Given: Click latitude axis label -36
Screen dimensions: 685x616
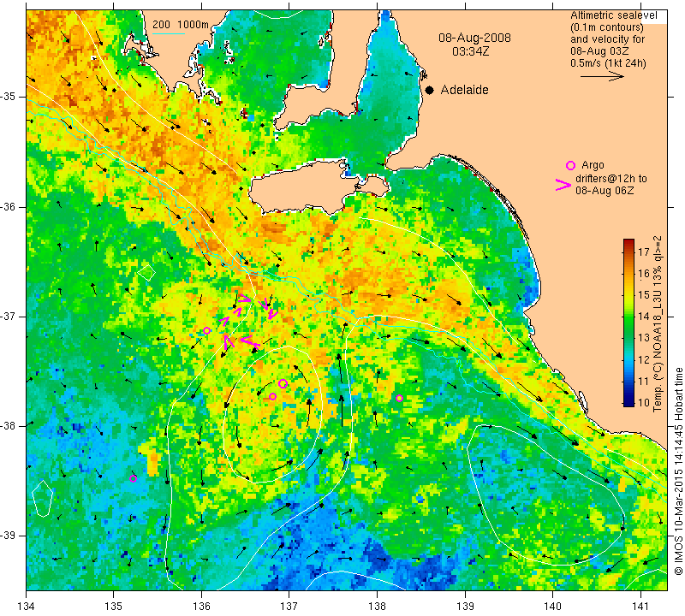Looking at the screenshot, I should pyautogui.click(x=8, y=206).
